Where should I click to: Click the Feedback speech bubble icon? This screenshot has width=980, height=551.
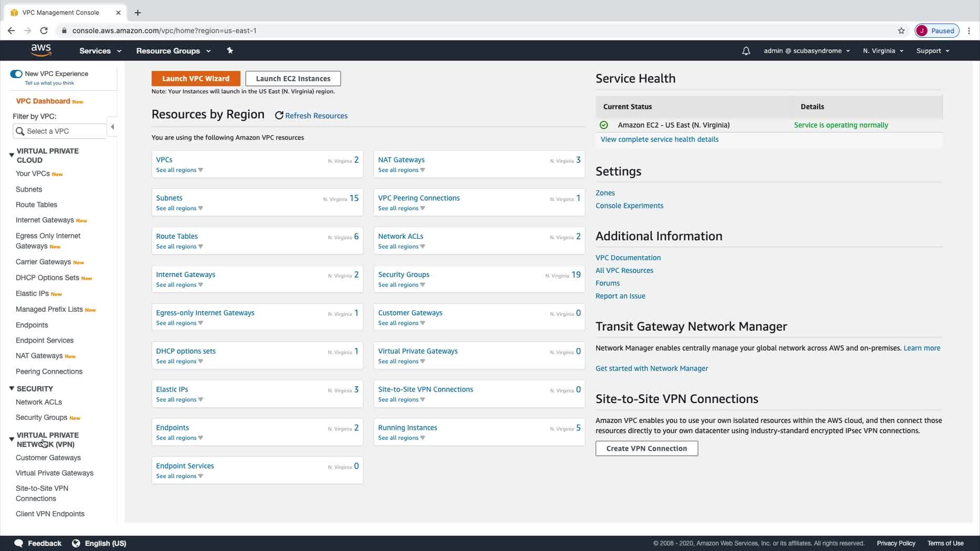click(18, 543)
